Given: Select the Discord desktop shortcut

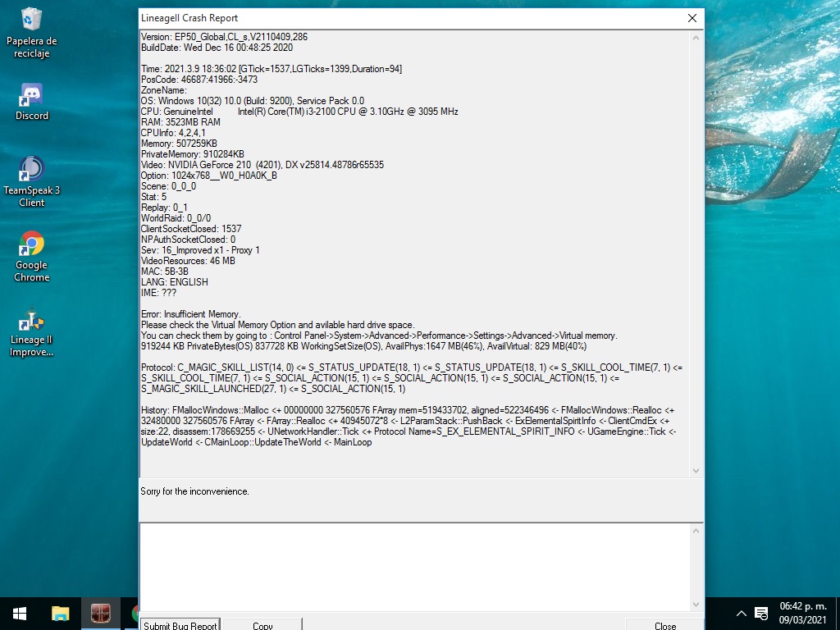Looking at the screenshot, I should 32,101.
